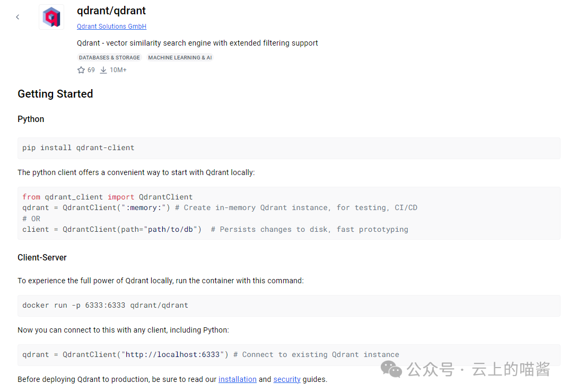This screenshot has width=568, height=392.
Task: Click the Now you can connect sentence
Action: (x=123, y=330)
